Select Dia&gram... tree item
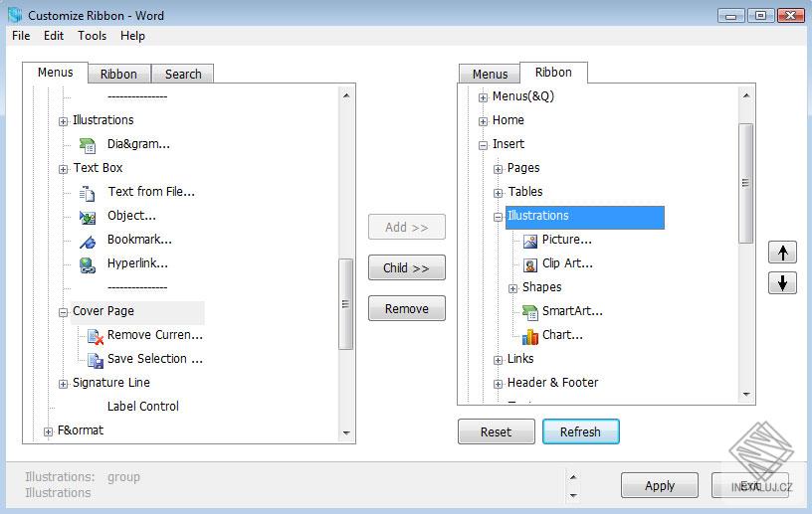Image resolution: width=812 pixels, height=514 pixels. coord(138,144)
